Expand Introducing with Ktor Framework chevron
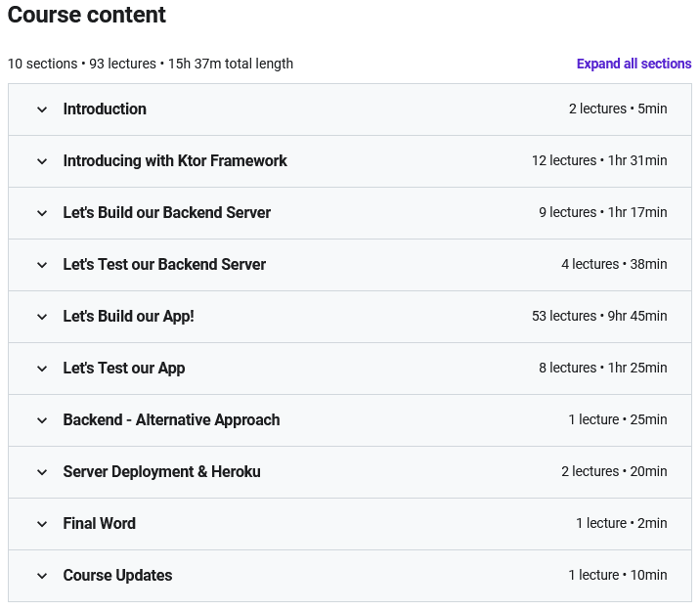700x611 pixels. pos(42,161)
